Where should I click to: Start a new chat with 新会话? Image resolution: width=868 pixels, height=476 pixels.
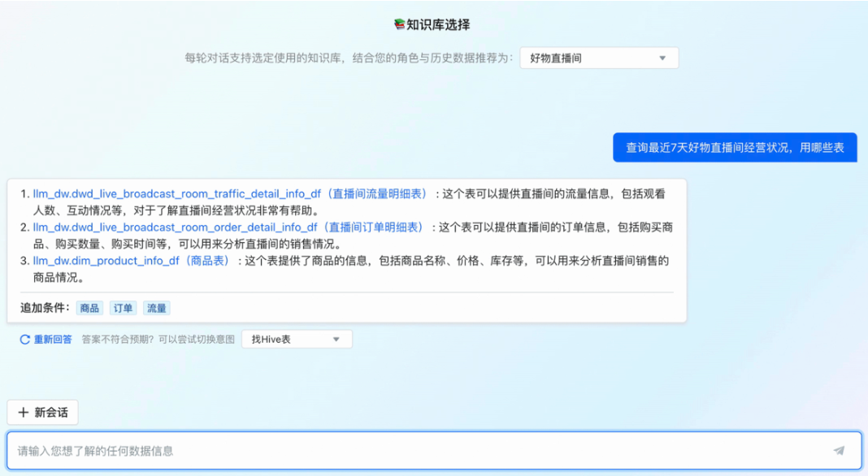click(42, 413)
